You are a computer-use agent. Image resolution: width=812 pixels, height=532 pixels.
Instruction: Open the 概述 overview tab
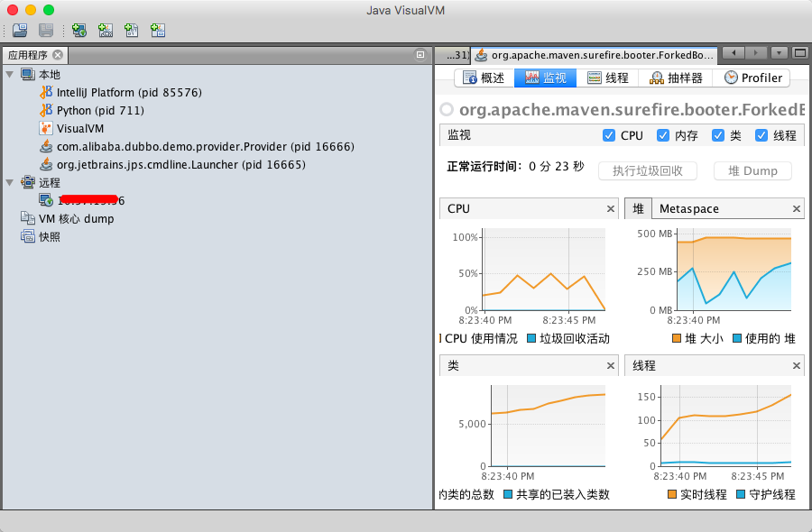pyautogui.click(x=484, y=78)
